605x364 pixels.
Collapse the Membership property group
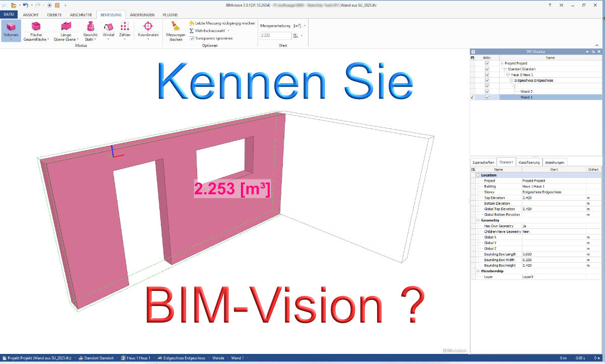point(478,271)
